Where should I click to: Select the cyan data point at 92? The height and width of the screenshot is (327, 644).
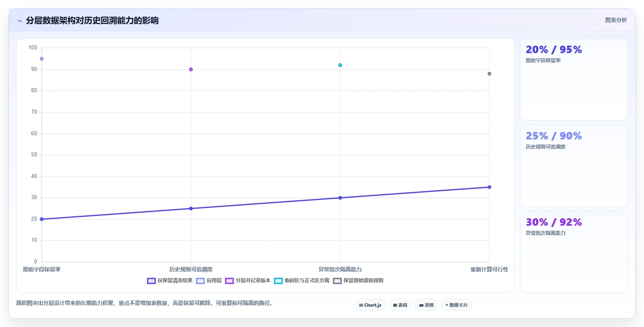(x=340, y=65)
